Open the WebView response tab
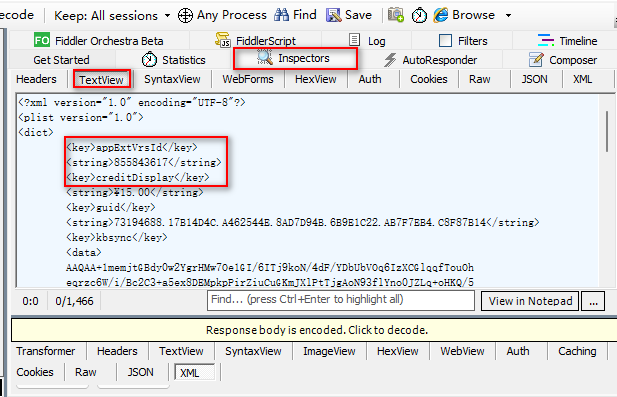Viewport: 617px width, 397px height. [x=462, y=351]
